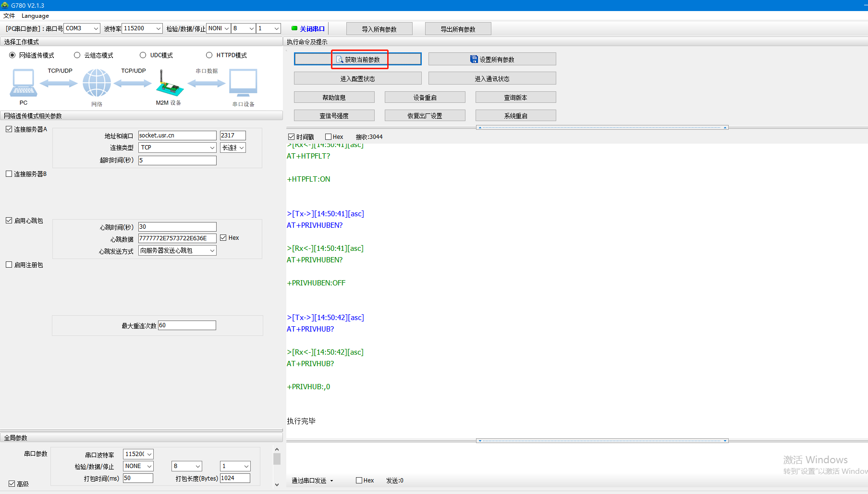Click the network globe icon

pyautogui.click(x=97, y=83)
